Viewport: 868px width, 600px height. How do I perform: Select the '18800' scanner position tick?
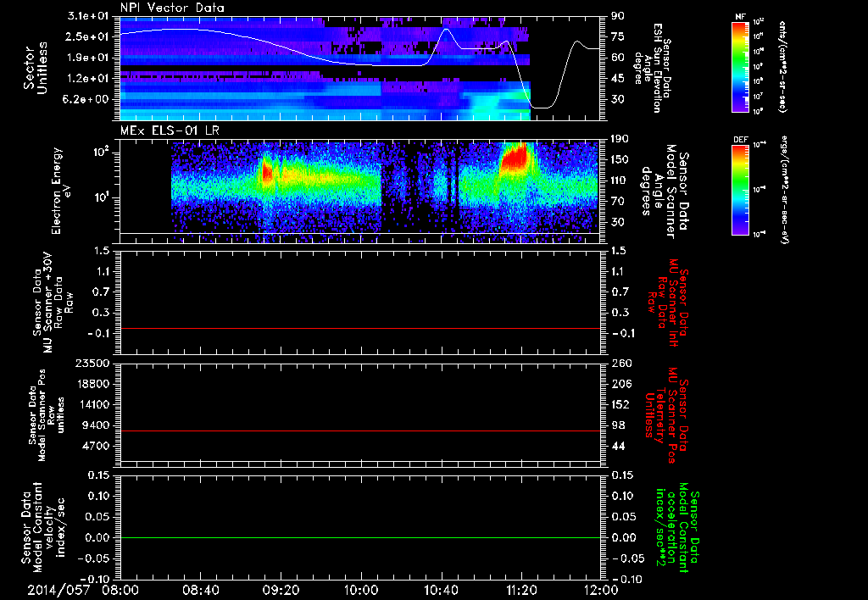(x=92, y=384)
